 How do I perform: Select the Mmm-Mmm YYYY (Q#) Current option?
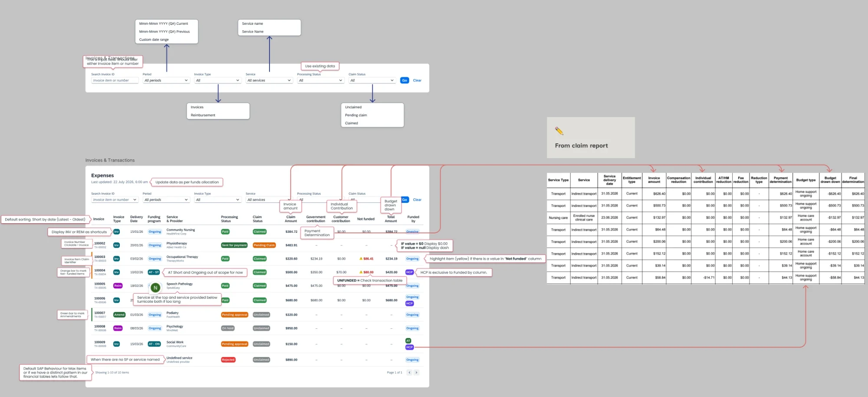tap(164, 23)
